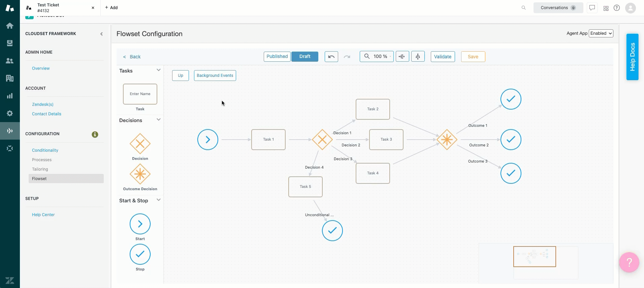Open the Conversations button

(558, 8)
